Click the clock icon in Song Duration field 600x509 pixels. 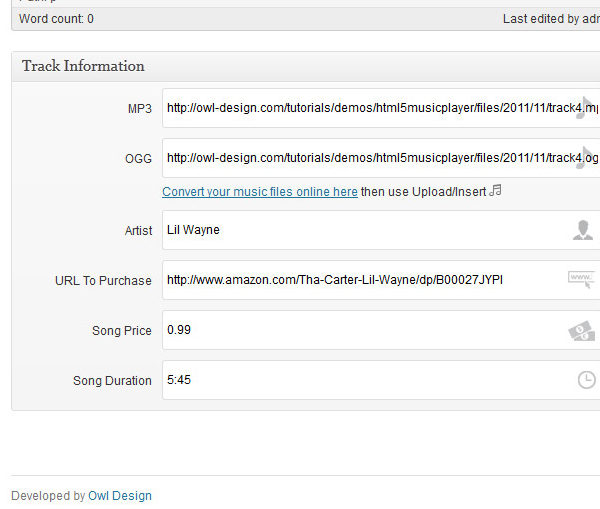tap(586, 380)
